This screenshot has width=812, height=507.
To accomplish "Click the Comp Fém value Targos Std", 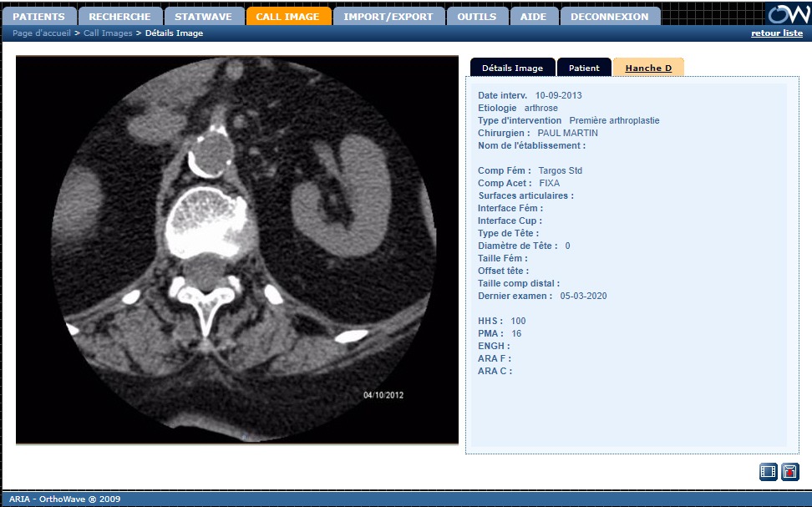I will (561, 170).
